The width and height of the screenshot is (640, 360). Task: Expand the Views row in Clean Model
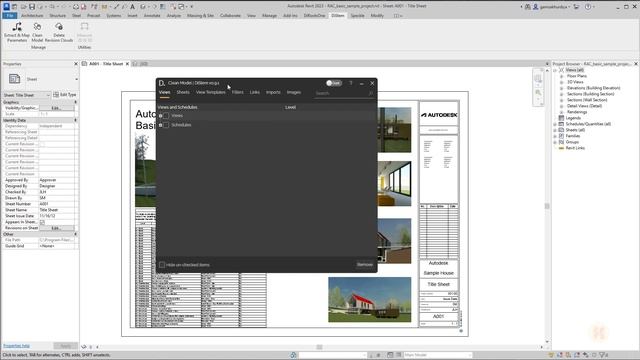(x=160, y=116)
